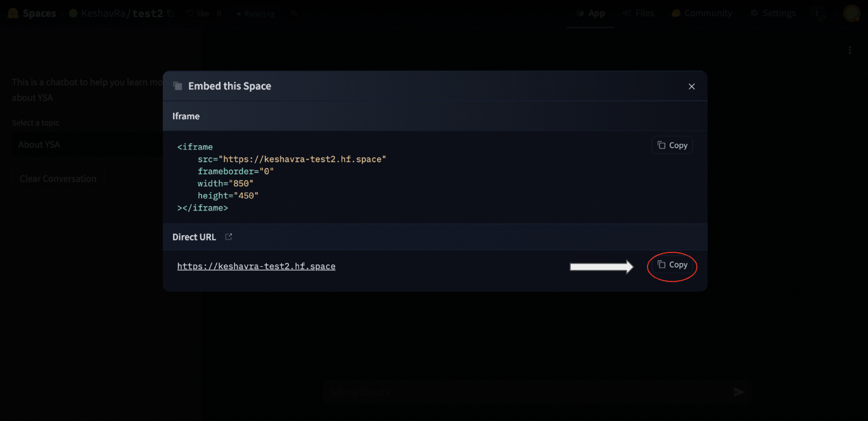Image resolution: width=868 pixels, height=421 pixels.
Task: Open the Settings gear icon
Action: [x=754, y=13]
